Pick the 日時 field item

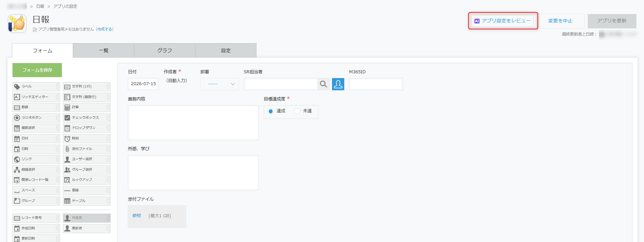point(36,149)
